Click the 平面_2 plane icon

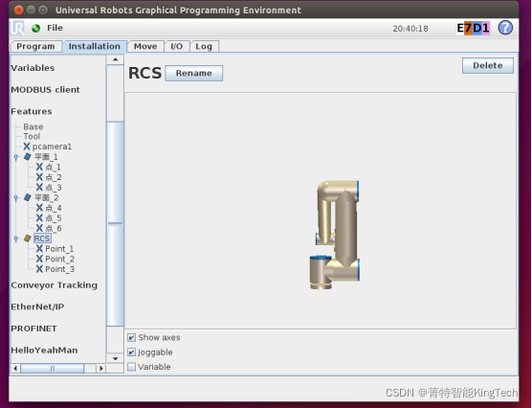point(28,197)
